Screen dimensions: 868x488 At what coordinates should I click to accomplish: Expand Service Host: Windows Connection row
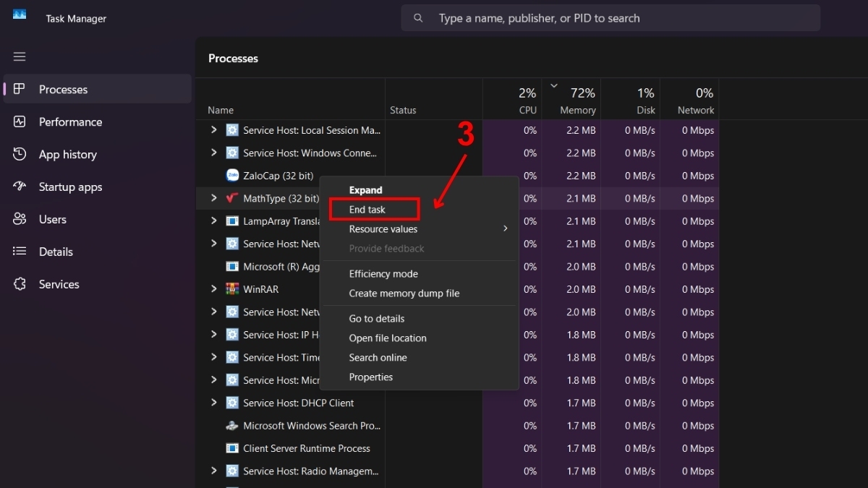pyautogui.click(x=213, y=153)
